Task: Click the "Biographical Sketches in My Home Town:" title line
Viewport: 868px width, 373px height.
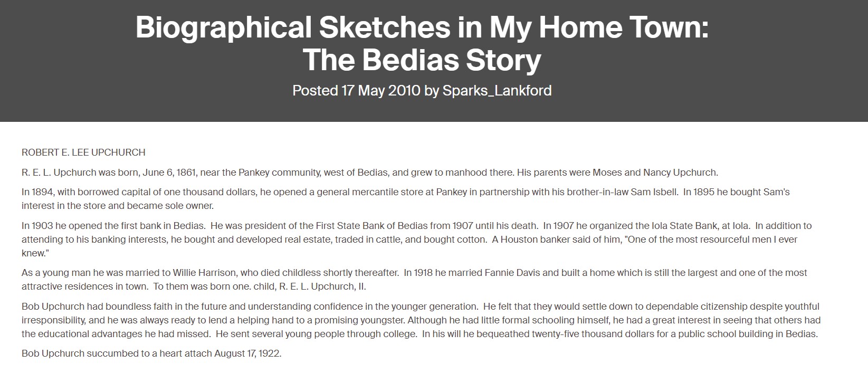Action: pos(422,27)
